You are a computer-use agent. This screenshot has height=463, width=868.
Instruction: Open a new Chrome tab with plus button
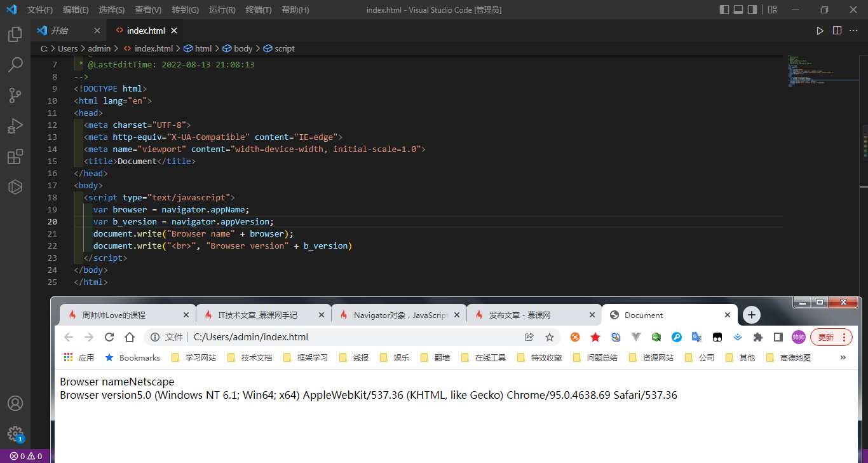752,315
